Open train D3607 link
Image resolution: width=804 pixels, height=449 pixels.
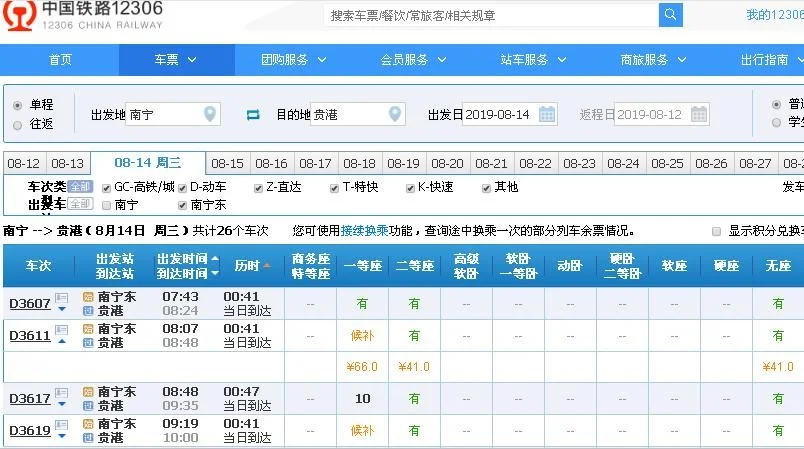point(30,303)
